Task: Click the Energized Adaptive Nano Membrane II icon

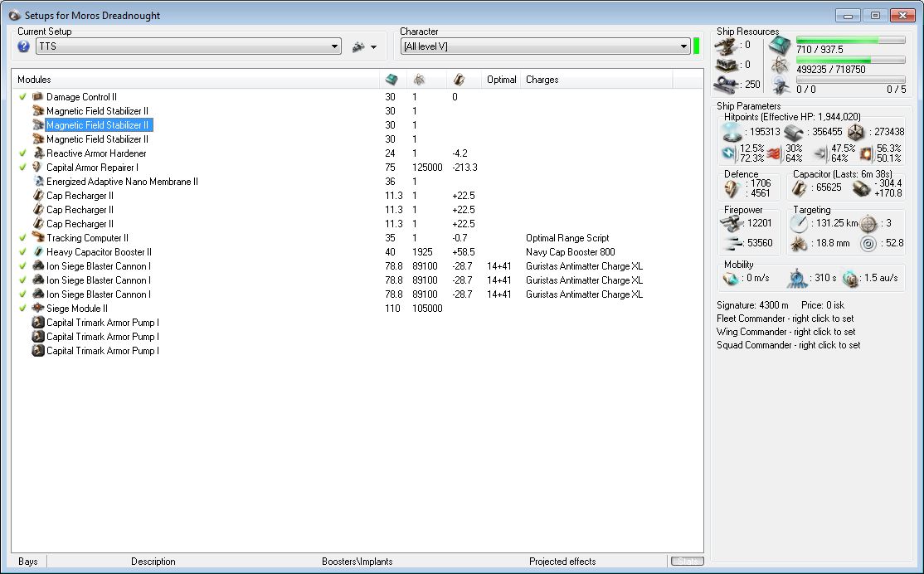Action: (x=38, y=182)
